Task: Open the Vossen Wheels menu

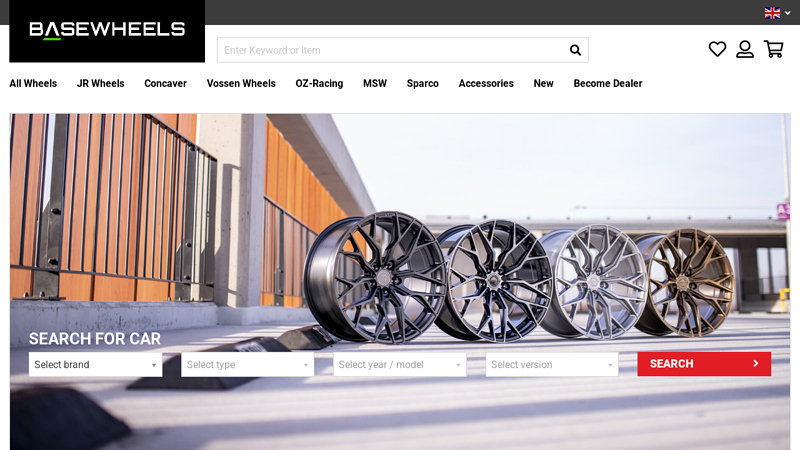Action: click(241, 83)
